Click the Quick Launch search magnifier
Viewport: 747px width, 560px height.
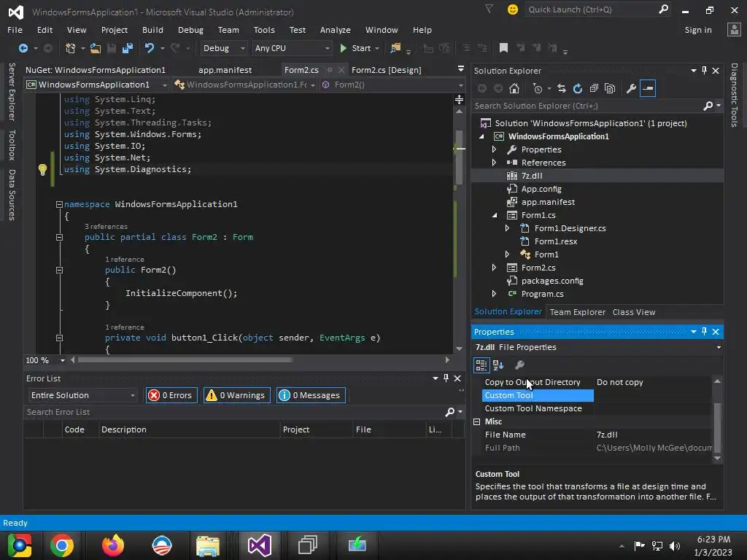pos(663,9)
